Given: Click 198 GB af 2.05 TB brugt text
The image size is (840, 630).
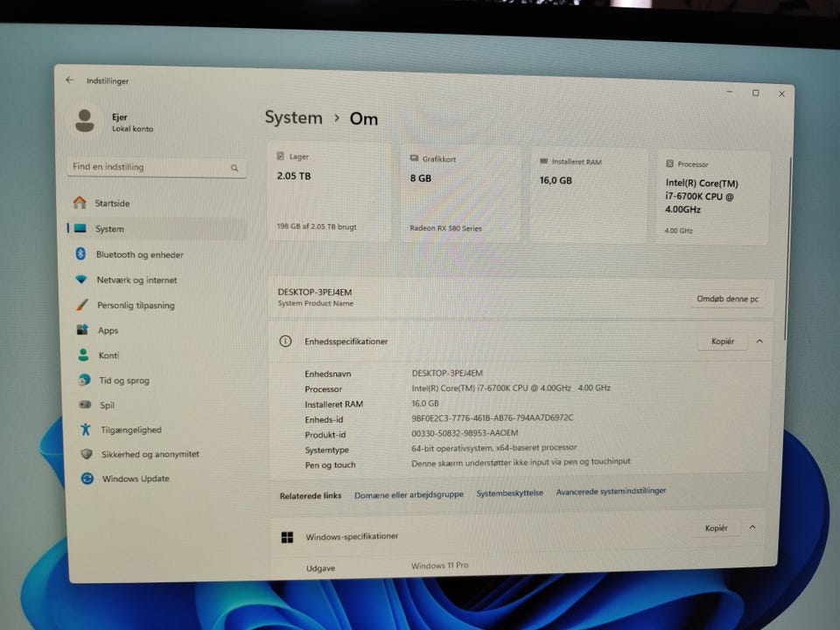Looking at the screenshot, I should [x=317, y=227].
